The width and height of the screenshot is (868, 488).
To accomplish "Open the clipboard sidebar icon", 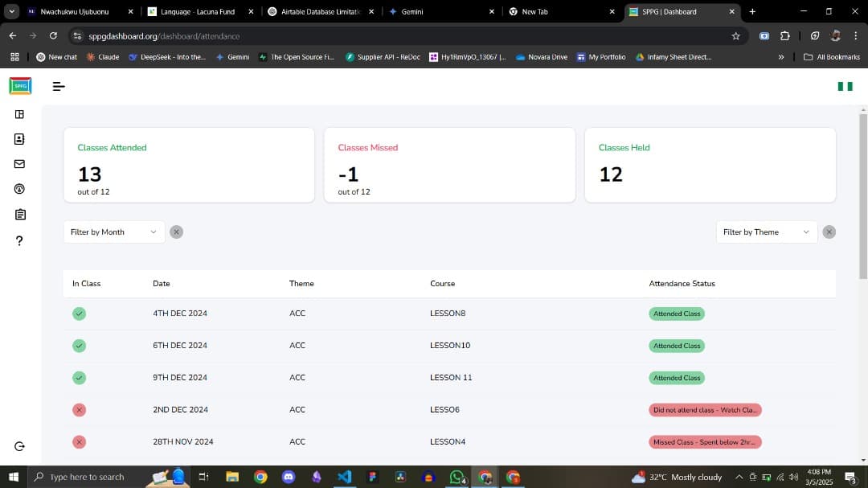I will (20, 215).
